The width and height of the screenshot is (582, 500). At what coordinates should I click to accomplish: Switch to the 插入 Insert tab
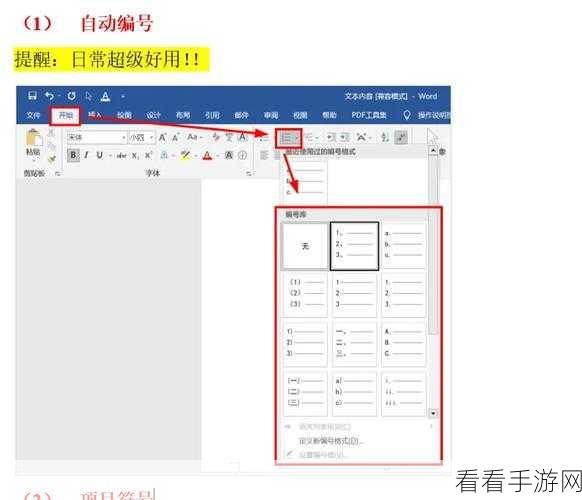[x=94, y=115]
